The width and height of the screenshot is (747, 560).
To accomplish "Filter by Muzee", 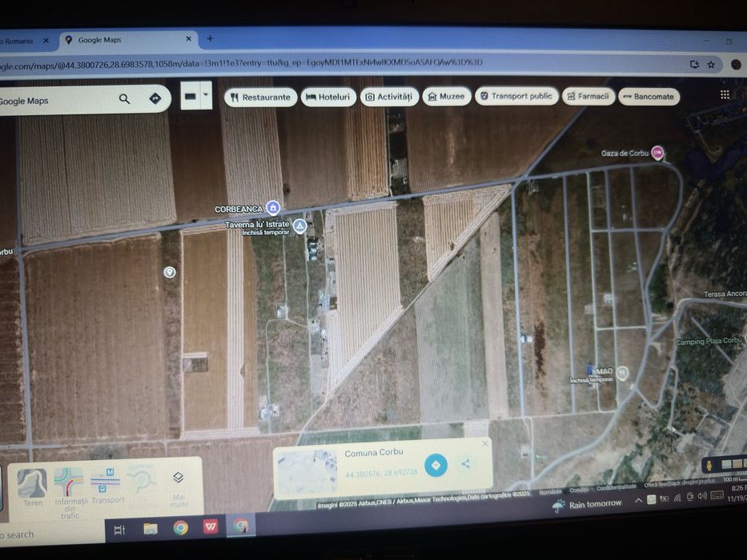I will tap(447, 96).
